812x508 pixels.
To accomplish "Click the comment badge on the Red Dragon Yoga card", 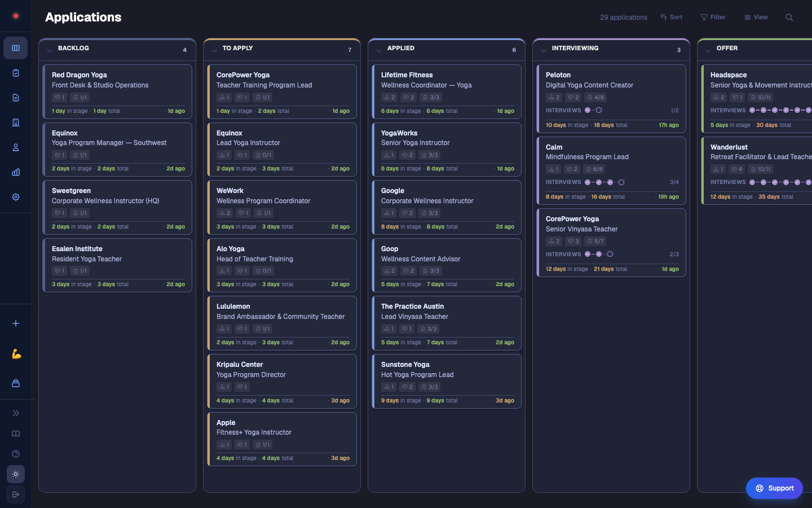I will [59, 97].
